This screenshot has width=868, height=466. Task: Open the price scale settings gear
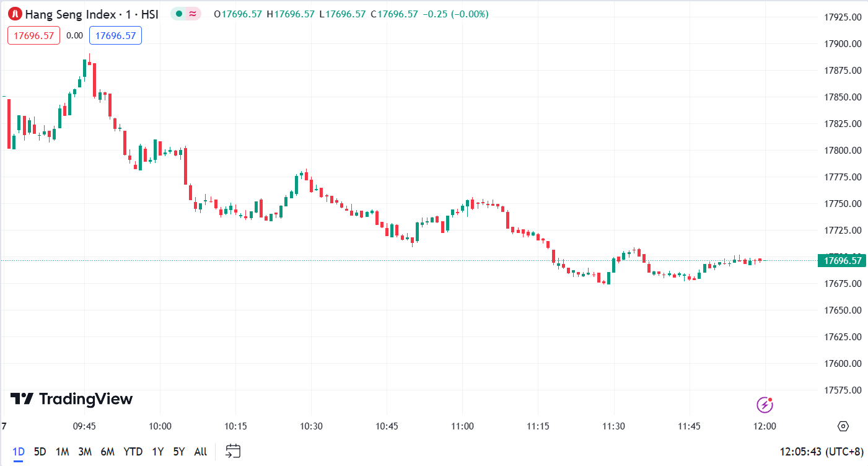click(x=842, y=426)
